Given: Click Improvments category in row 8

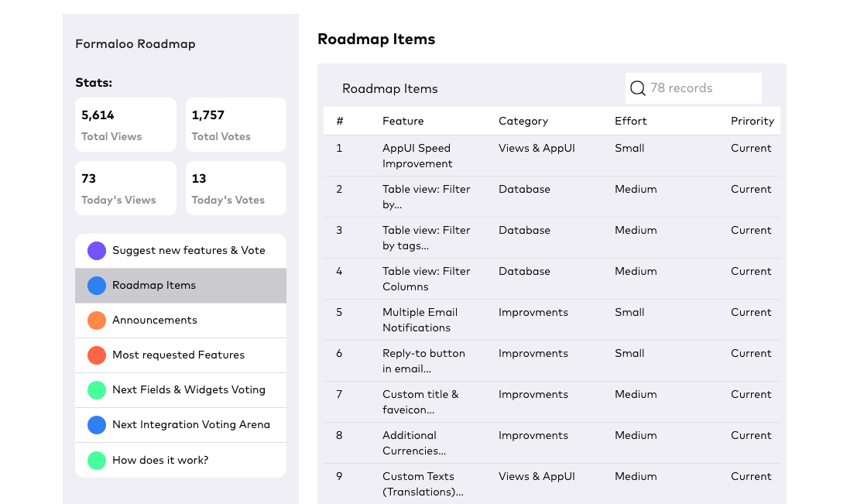Looking at the screenshot, I should (x=533, y=436).
